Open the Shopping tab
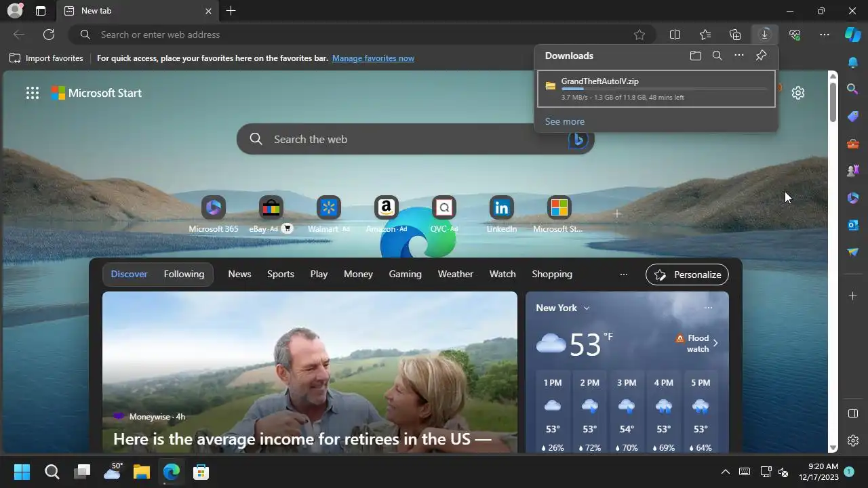The image size is (868, 488). click(552, 274)
